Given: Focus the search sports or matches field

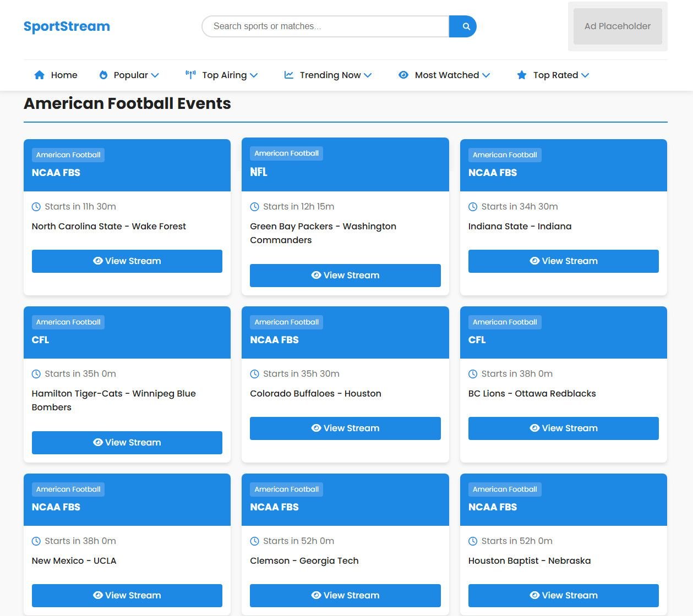Looking at the screenshot, I should click(326, 26).
